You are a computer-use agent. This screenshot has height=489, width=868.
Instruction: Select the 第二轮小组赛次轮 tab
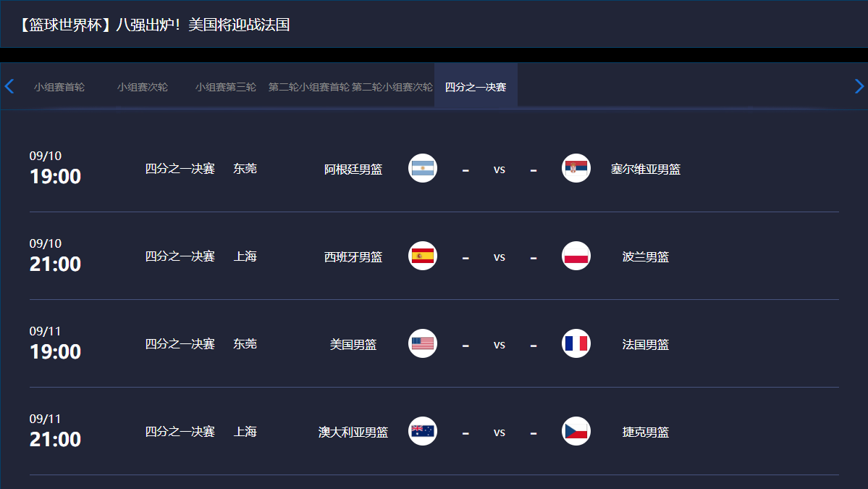(x=392, y=87)
